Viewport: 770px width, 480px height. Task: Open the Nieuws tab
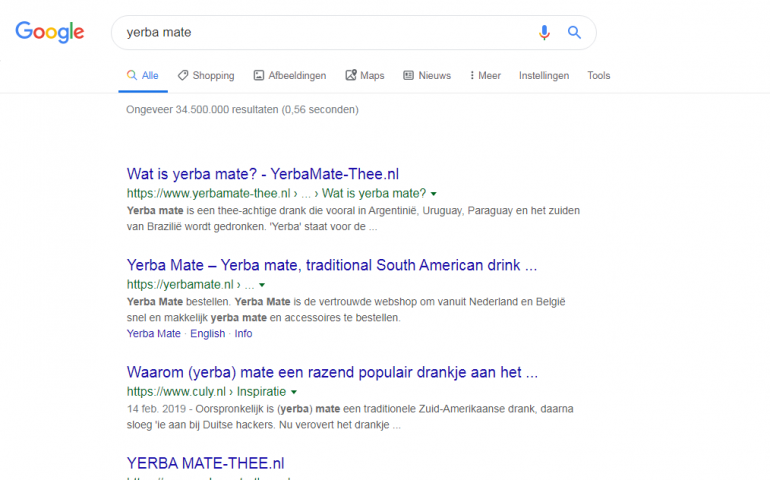click(427, 76)
